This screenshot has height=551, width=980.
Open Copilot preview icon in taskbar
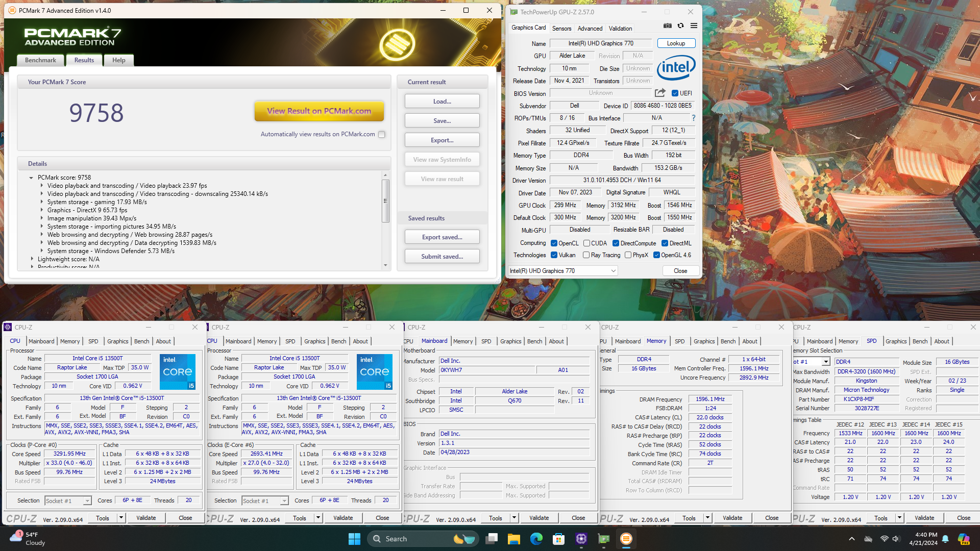coord(963,539)
